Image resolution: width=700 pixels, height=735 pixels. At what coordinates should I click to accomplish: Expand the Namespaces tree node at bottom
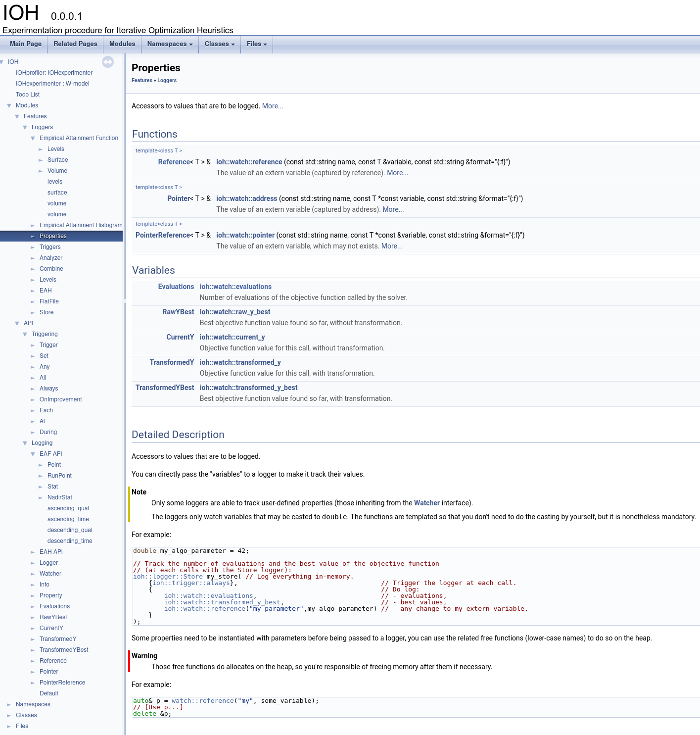click(x=9, y=704)
